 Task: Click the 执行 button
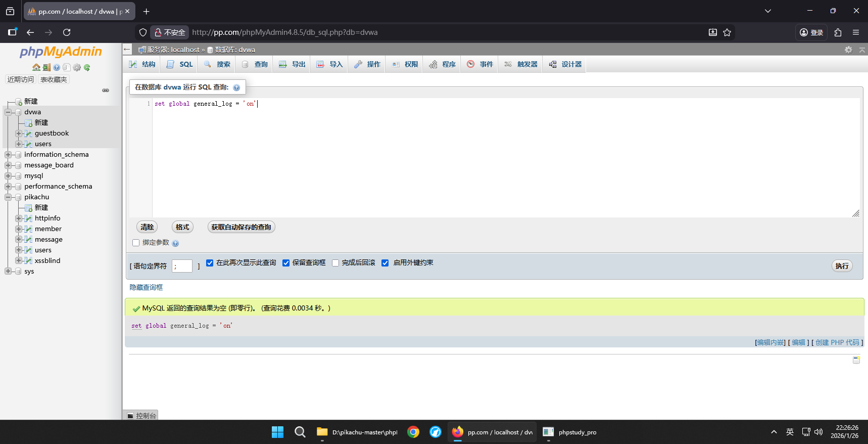pyautogui.click(x=842, y=266)
